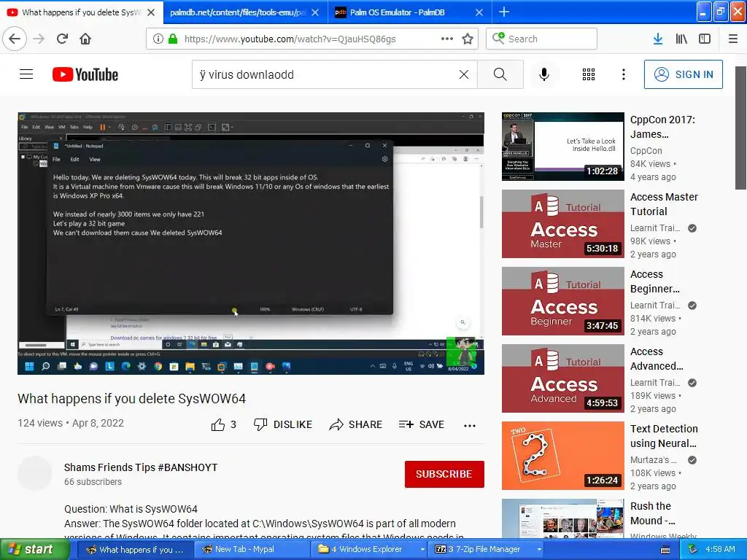Open more actions ellipsis under video

(470, 425)
